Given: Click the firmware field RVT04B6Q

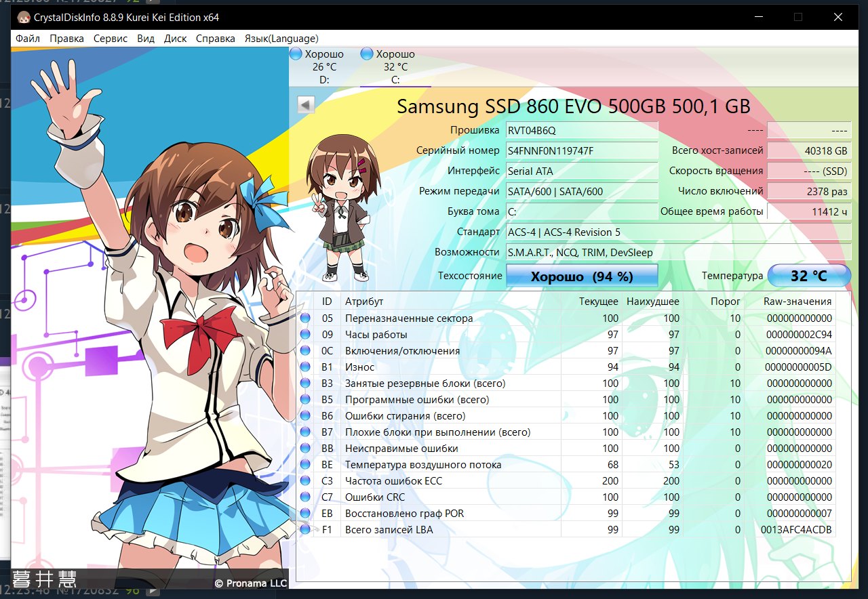Looking at the screenshot, I should (583, 130).
